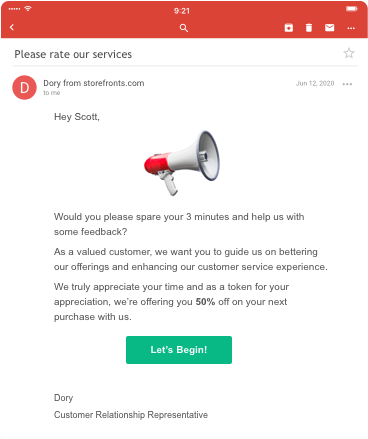Star the "Please rate our services" email

click(x=349, y=53)
